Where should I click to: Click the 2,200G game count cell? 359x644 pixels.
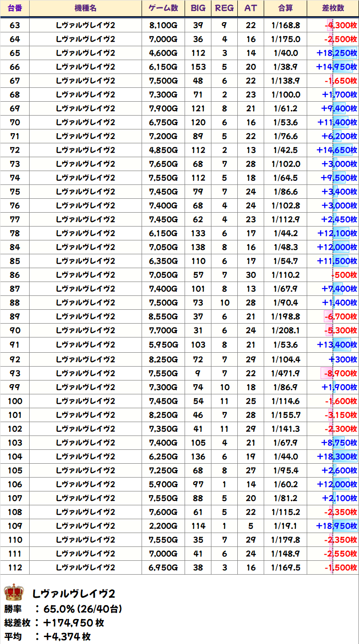click(163, 526)
